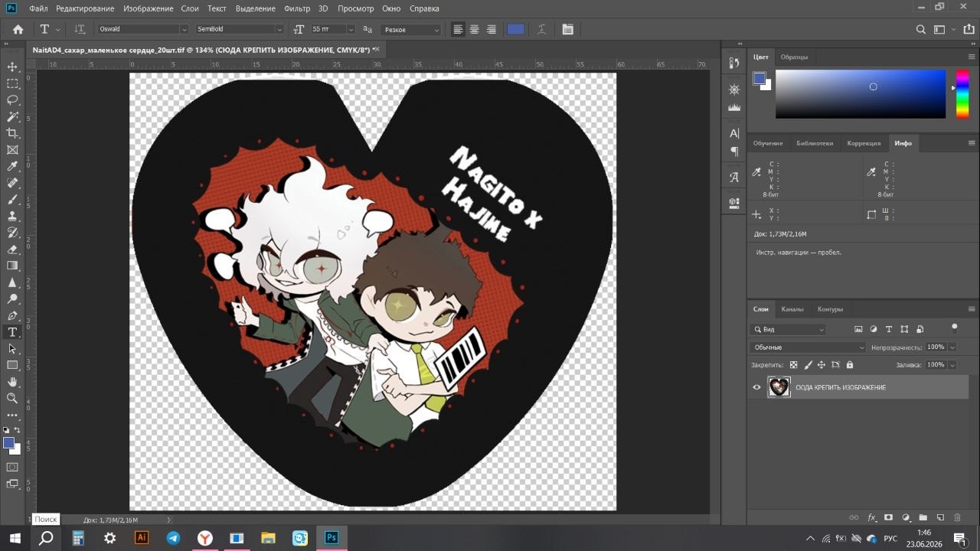
Task: Toggle the pixel layer filter
Action: [x=858, y=330]
